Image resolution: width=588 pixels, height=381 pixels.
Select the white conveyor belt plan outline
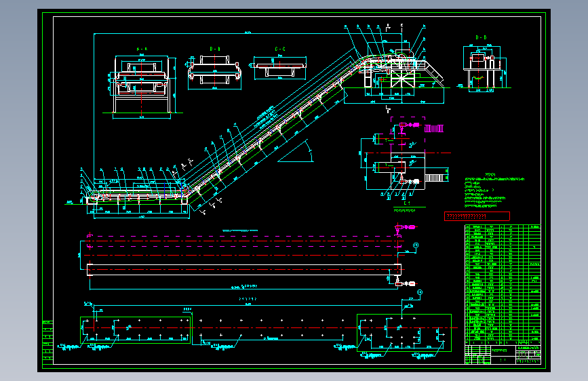[244, 270]
